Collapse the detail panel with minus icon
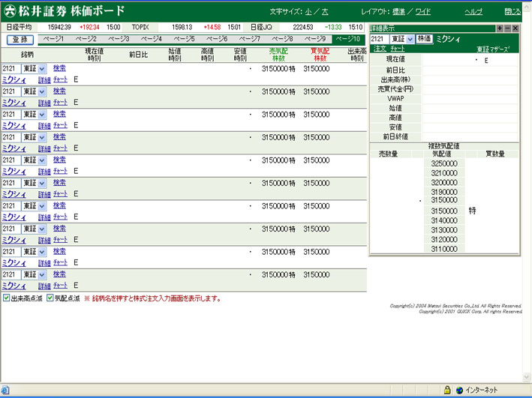The width and height of the screenshot is (532, 398). coord(507,28)
